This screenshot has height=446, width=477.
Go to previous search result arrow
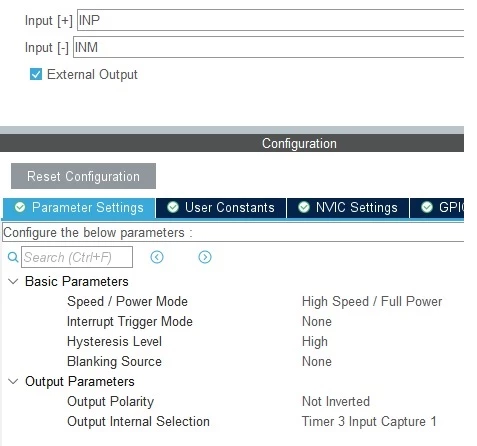click(157, 257)
